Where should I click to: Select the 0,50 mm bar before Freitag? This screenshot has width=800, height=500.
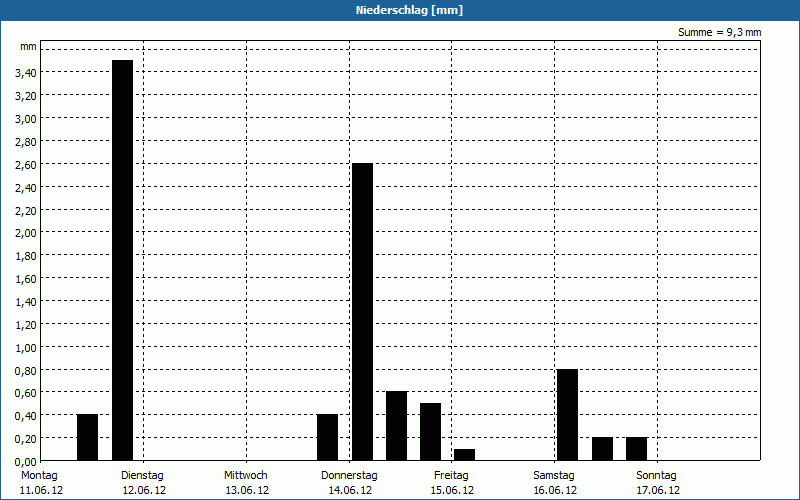[x=431, y=432]
